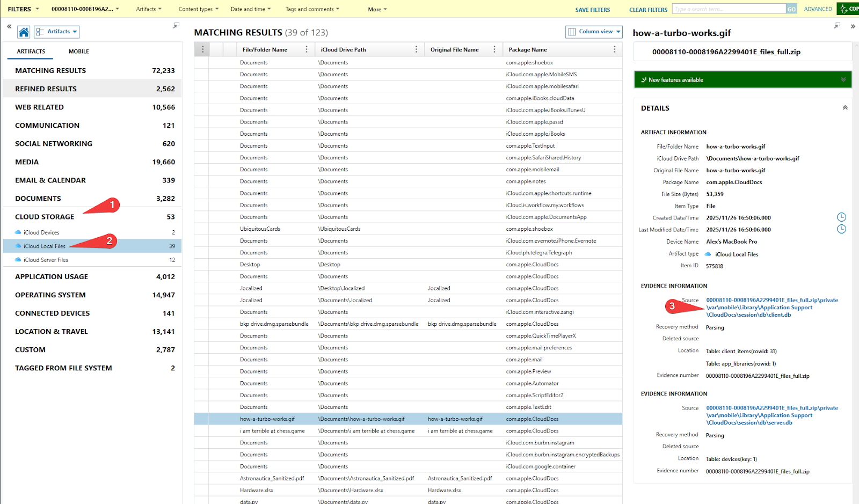Select the SOCIAL NETWORKING category
This screenshot has width=859, height=504.
(92, 143)
